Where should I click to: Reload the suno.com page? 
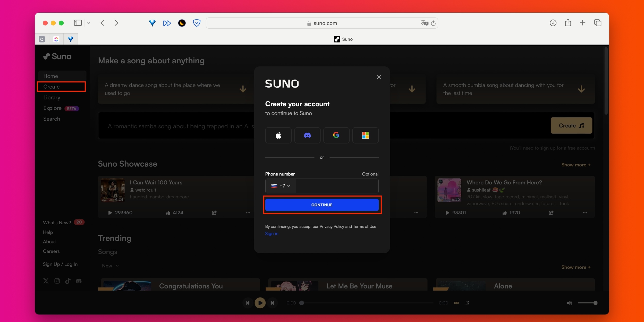coord(433,23)
